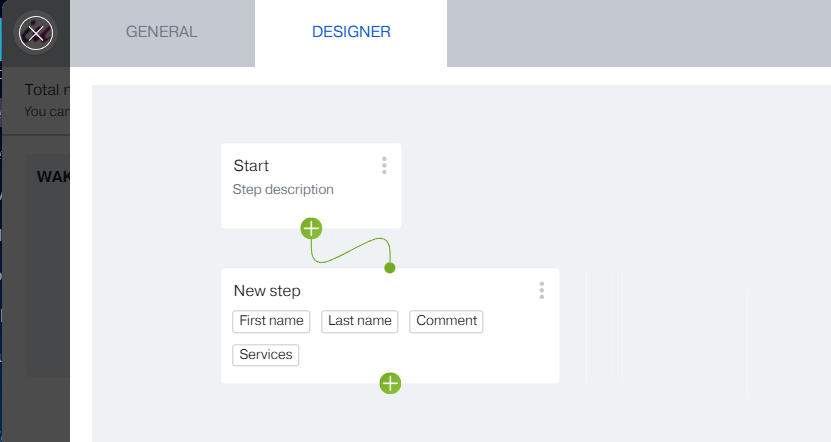Screen dimensions: 831x442
Task: Select the Last name field chip
Action: point(360,321)
